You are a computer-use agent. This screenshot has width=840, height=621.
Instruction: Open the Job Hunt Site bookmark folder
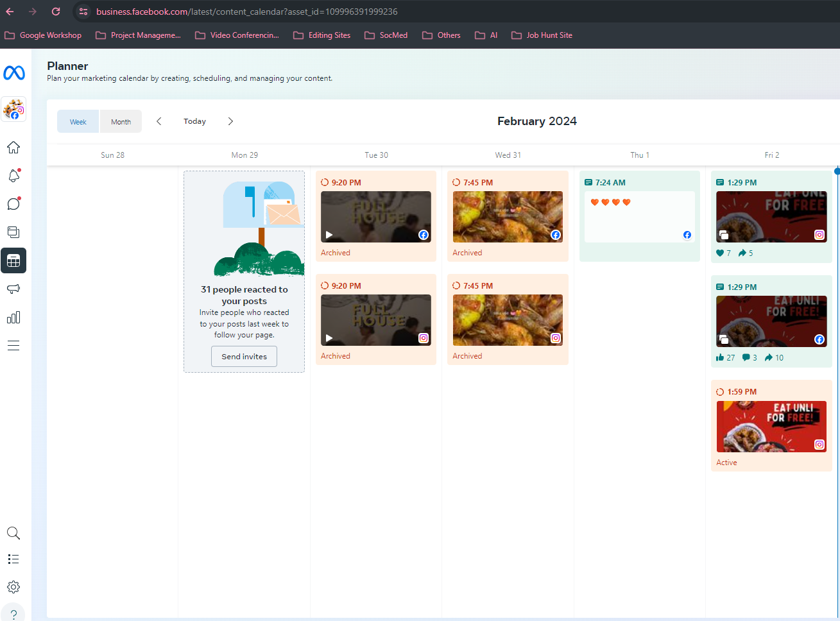point(542,35)
